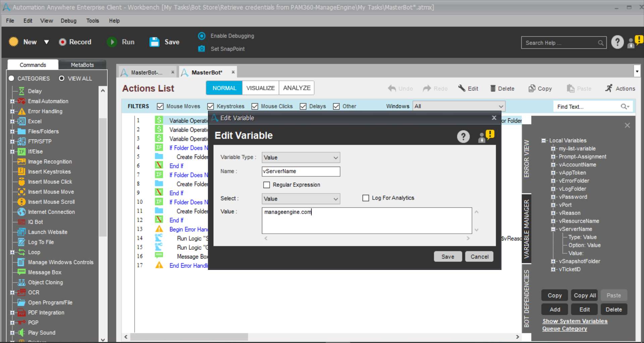Toggle the Mouse Moves filter checkbox
The height and width of the screenshot is (343, 644).
(x=160, y=106)
